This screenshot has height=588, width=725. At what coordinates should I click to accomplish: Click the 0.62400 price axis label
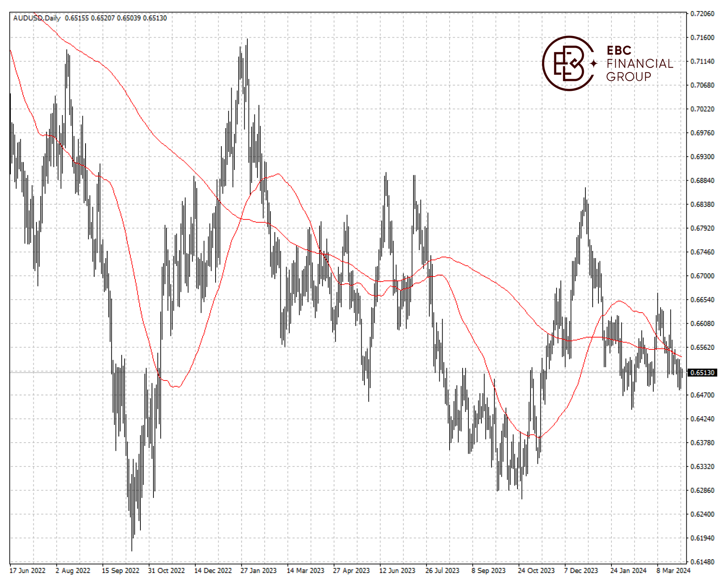point(702,514)
